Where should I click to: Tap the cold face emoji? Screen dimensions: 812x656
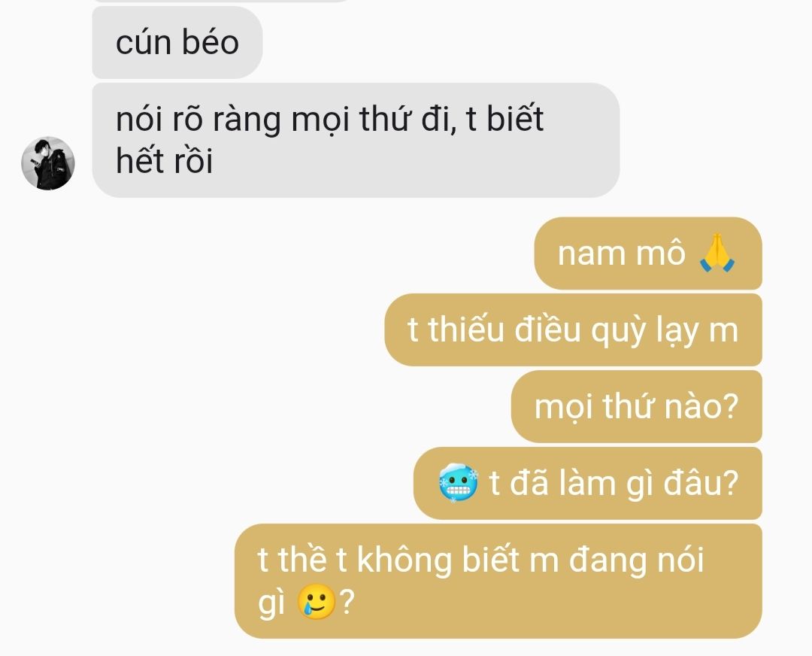click(459, 483)
